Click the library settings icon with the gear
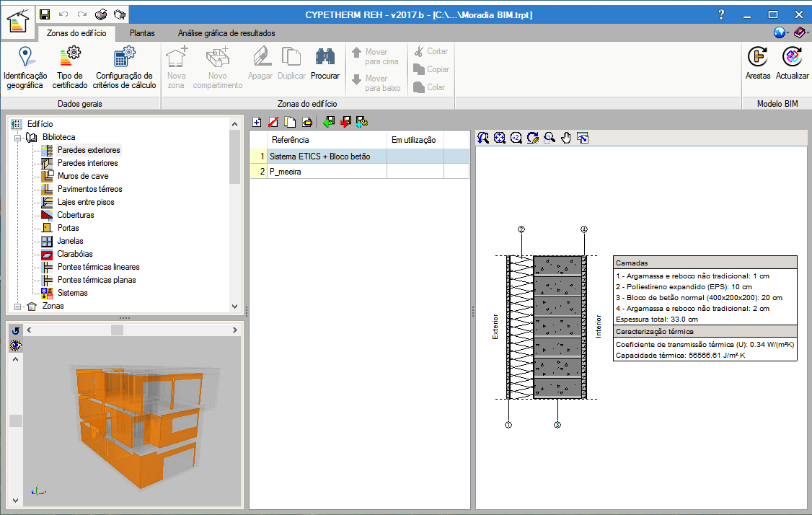Image resolution: width=812 pixels, height=515 pixels. click(x=362, y=123)
